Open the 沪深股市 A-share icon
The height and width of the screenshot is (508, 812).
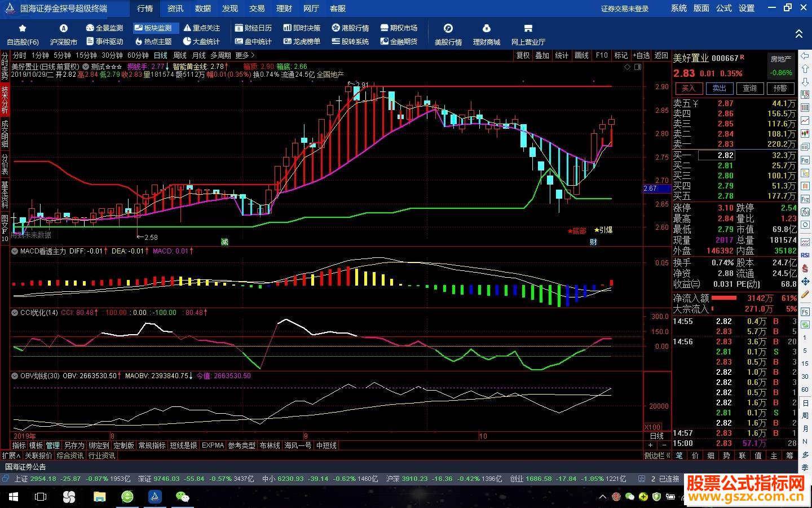coord(63,28)
